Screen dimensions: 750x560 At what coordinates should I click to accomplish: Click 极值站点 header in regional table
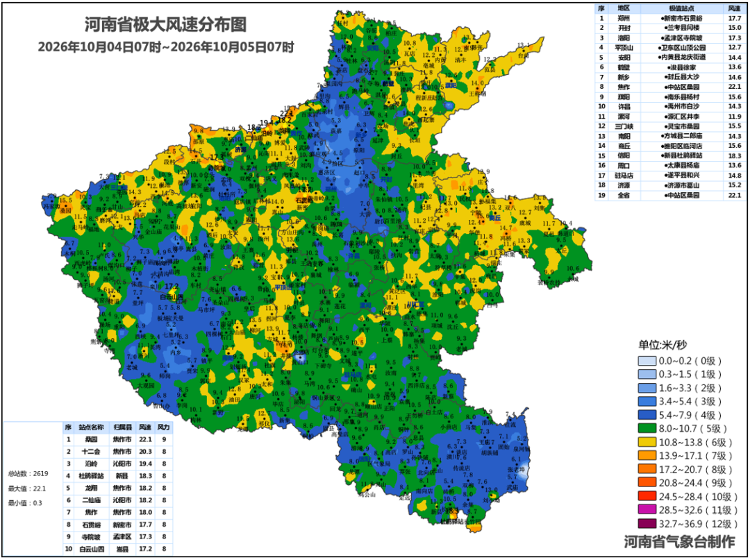(x=681, y=8)
